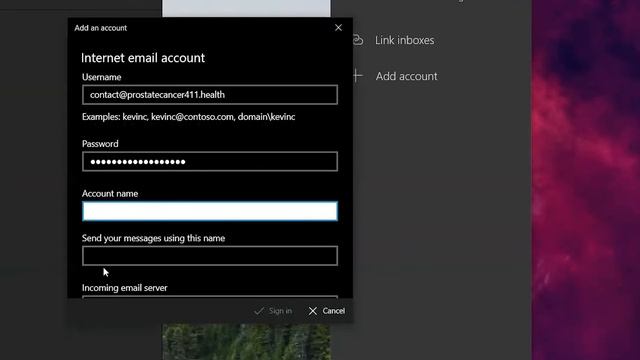Click the Examples hint text under Username
The height and width of the screenshot is (360, 640).
189,117
